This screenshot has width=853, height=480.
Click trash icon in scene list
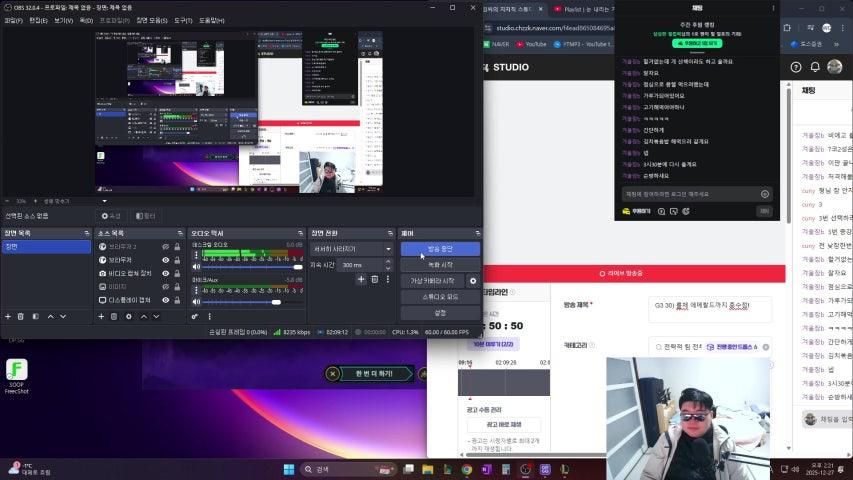(x=21, y=316)
